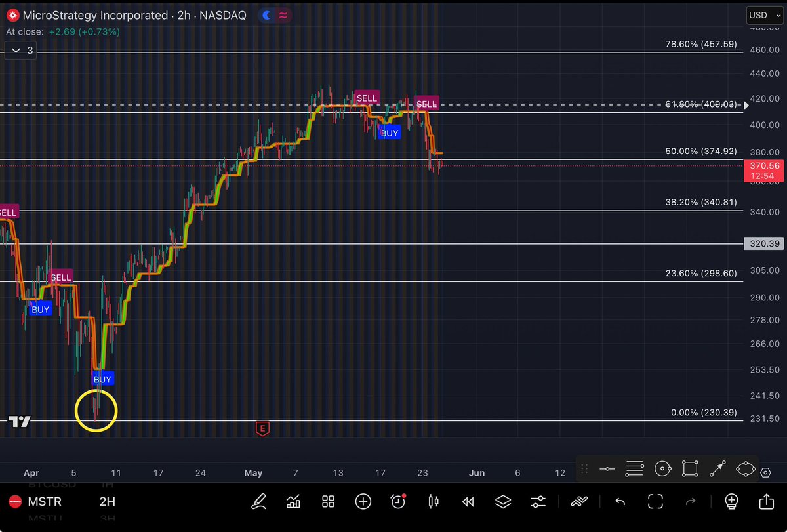Toggle the blue moon session indicator
The image size is (787, 532).
point(267,15)
